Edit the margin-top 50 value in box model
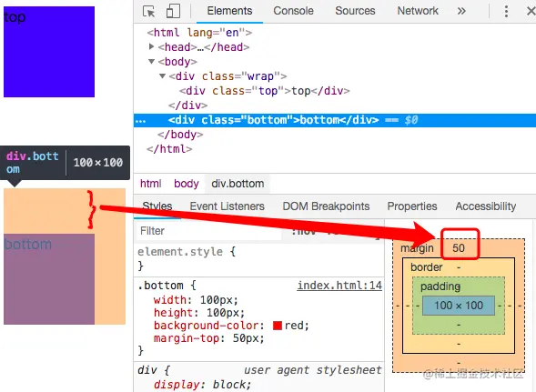This screenshot has height=392, width=536. 459,247
